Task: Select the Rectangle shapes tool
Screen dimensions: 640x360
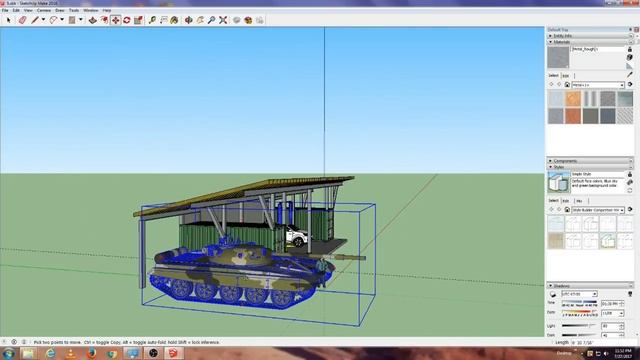Action: 72,20
